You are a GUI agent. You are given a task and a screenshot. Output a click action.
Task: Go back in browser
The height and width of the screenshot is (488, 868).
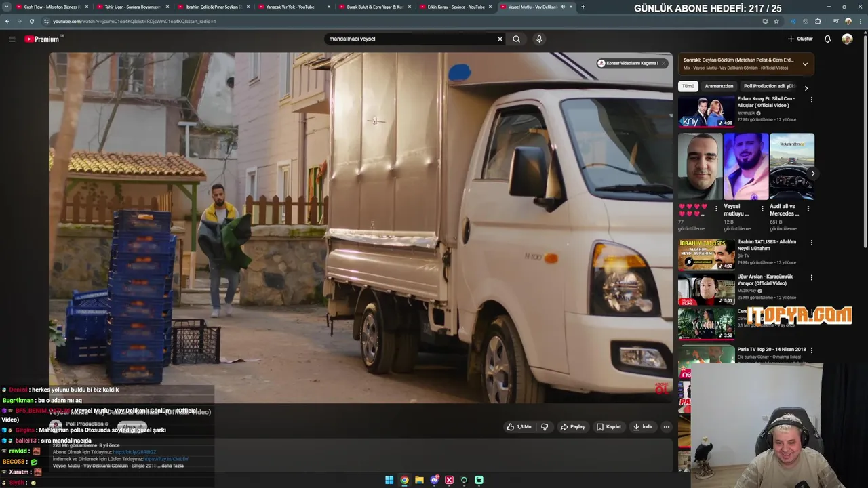coord(7,21)
